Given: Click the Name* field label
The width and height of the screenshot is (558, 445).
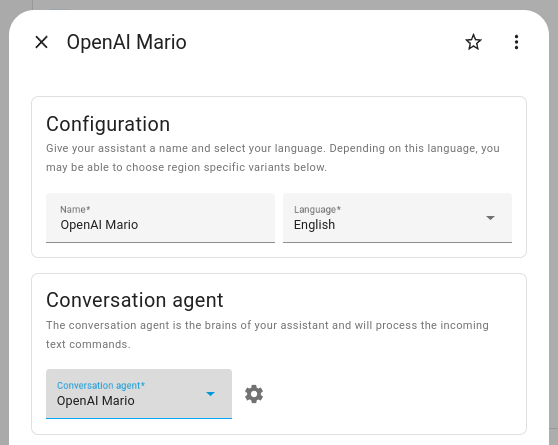Looking at the screenshot, I should click(75, 209).
